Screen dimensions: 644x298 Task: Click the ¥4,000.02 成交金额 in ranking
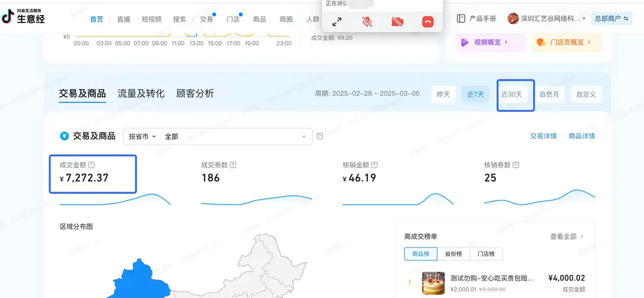567,278
